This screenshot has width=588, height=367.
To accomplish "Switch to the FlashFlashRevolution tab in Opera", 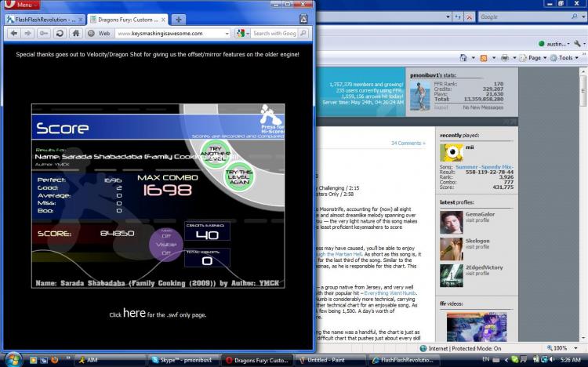I will (44, 20).
